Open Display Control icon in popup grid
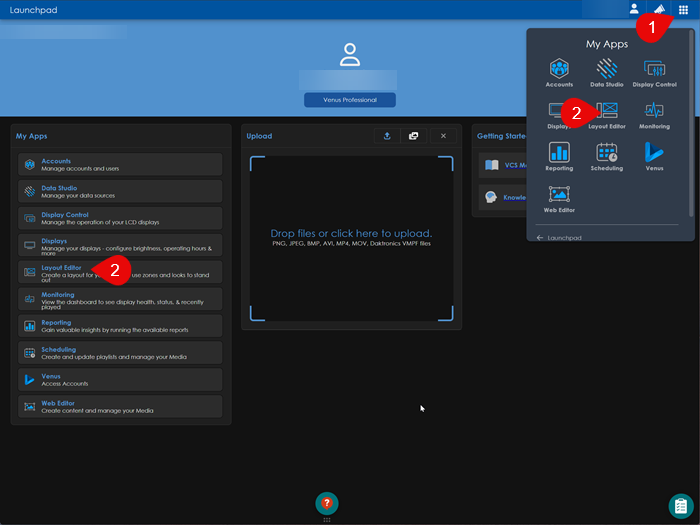 [x=655, y=72]
